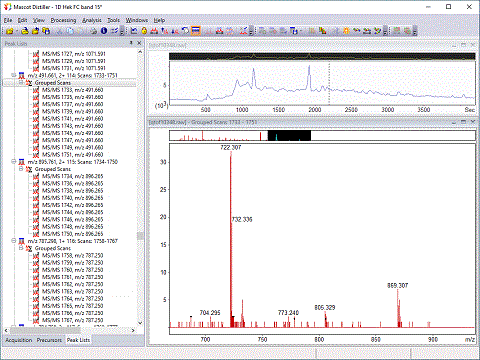The width and height of the screenshot is (480, 360).
Task: Select MS/MS 1727, m/z 1071.591 entry
Action: [x=74, y=54]
